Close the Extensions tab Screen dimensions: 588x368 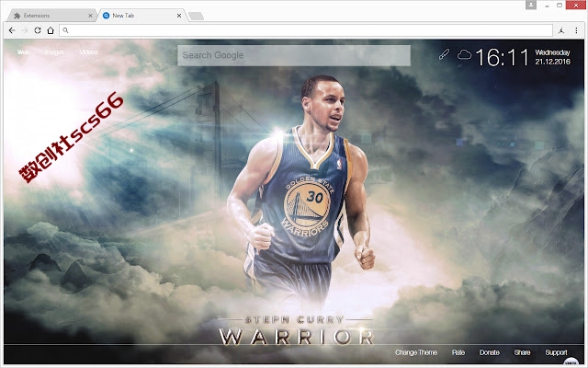pos(90,16)
